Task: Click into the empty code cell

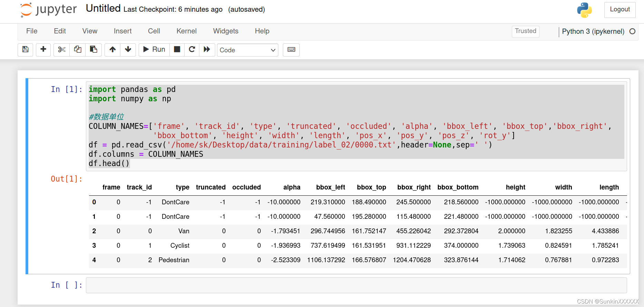Action: tap(356, 285)
